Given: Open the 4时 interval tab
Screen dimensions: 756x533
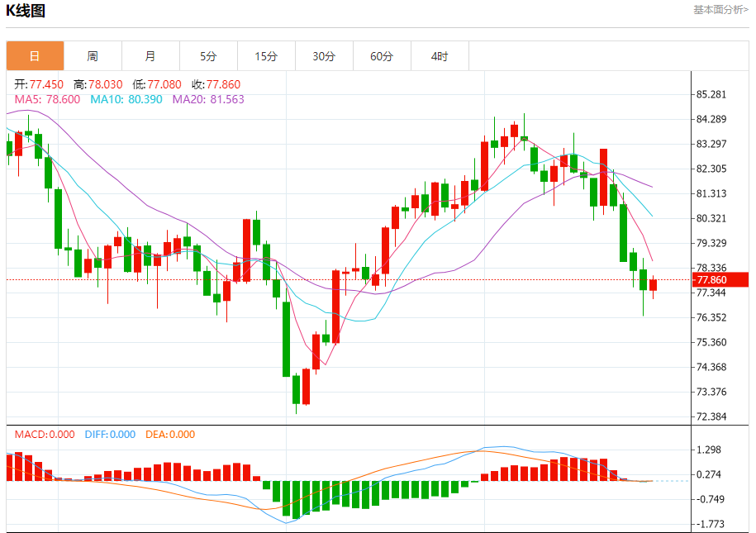Looking at the screenshot, I should pyautogui.click(x=440, y=56).
